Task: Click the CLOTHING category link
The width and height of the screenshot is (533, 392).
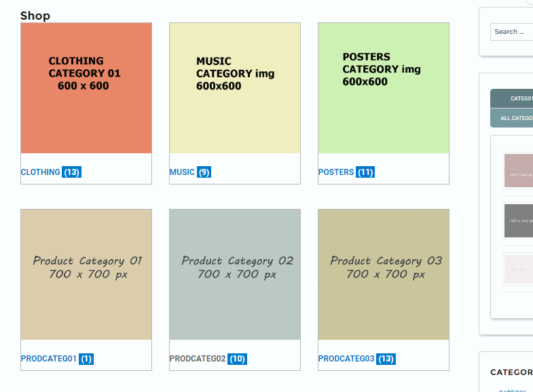Action: [41, 172]
